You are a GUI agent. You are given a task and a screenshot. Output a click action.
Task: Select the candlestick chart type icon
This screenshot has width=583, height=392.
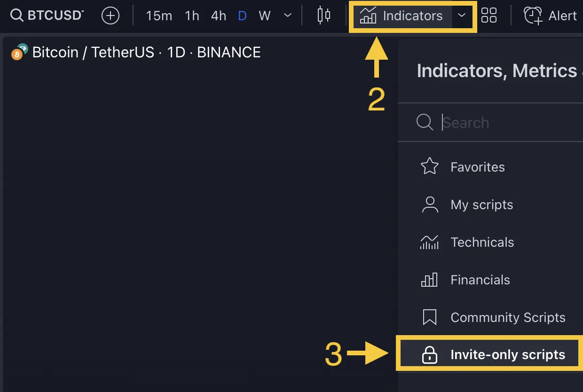point(323,16)
